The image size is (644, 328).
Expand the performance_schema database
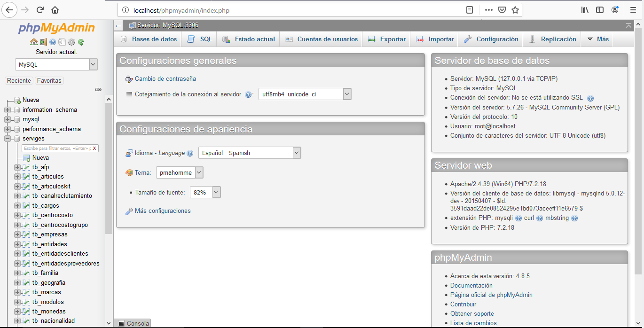click(8, 129)
